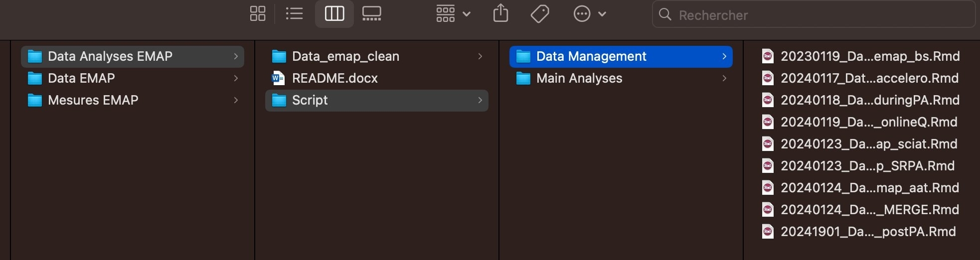Click the Share icon

click(500, 14)
